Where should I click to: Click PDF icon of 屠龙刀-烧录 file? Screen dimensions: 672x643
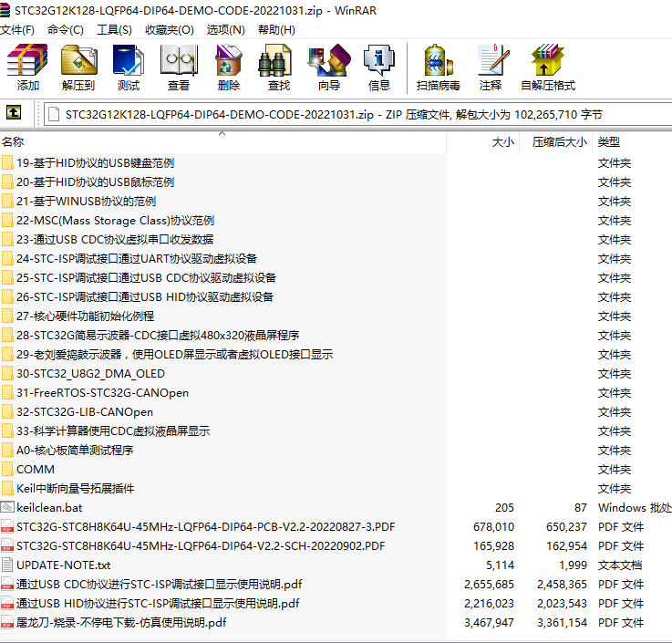click(7, 622)
